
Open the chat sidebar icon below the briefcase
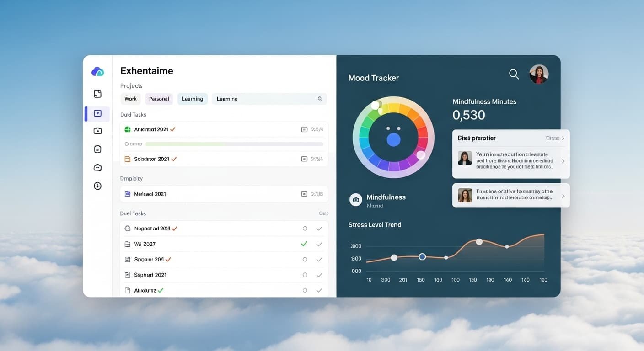pyautogui.click(x=97, y=149)
